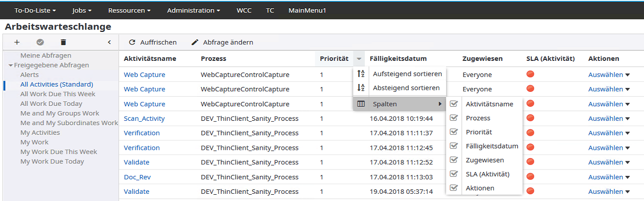Open the Priorität column header dropdown arrow
The height and width of the screenshot is (201, 644).
[x=359, y=59]
